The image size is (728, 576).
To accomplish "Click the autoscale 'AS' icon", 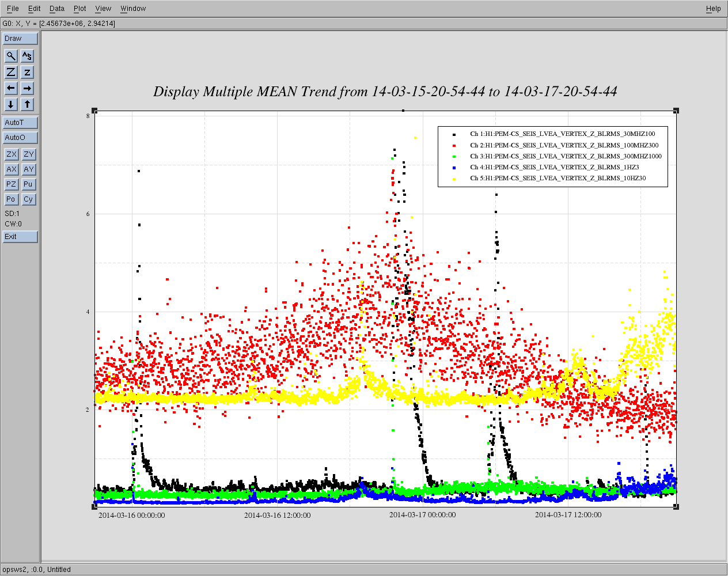I will (x=27, y=56).
